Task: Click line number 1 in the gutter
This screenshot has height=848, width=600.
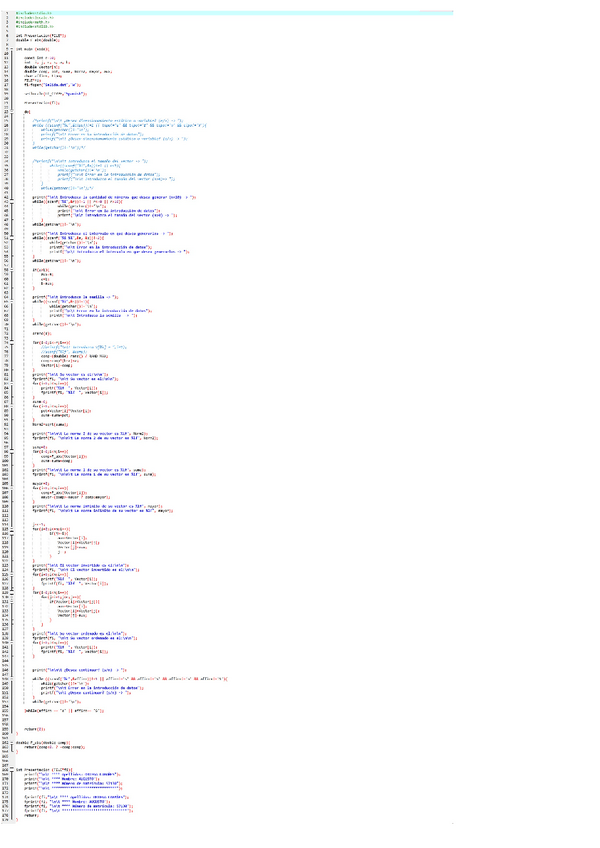Action: tap(9, 10)
